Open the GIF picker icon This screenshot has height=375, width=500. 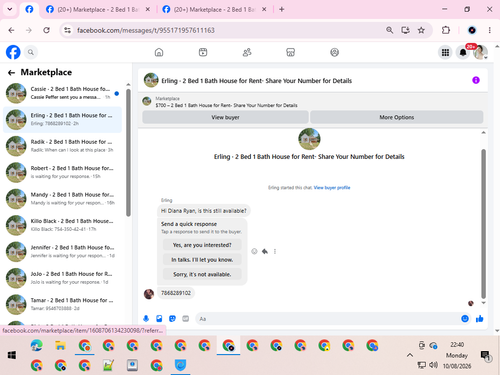click(186, 319)
